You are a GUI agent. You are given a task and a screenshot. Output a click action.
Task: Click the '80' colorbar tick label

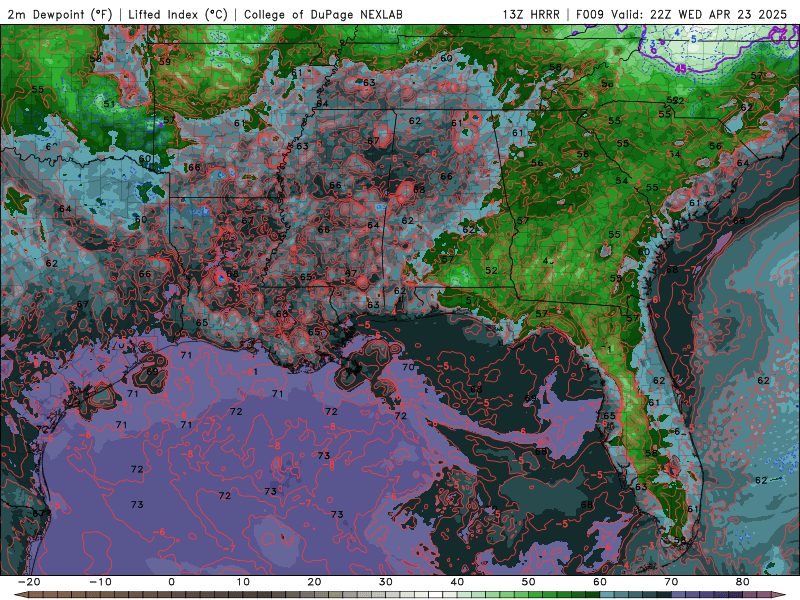click(743, 582)
